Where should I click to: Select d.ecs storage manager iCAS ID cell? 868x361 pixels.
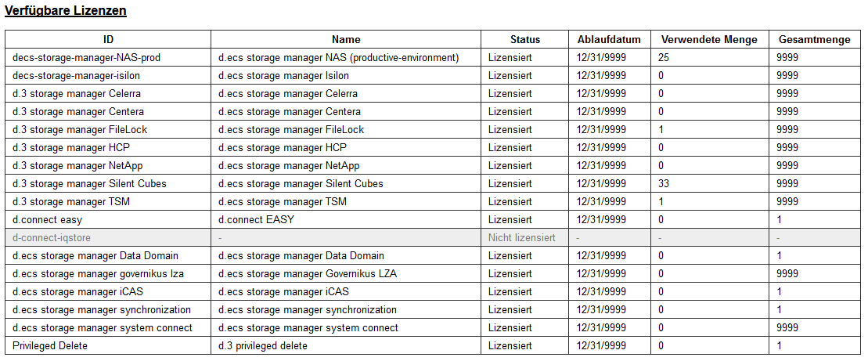tap(108, 292)
